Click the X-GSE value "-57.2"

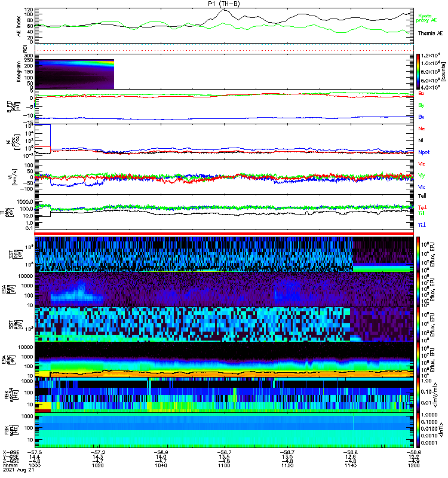click(x=97, y=452)
